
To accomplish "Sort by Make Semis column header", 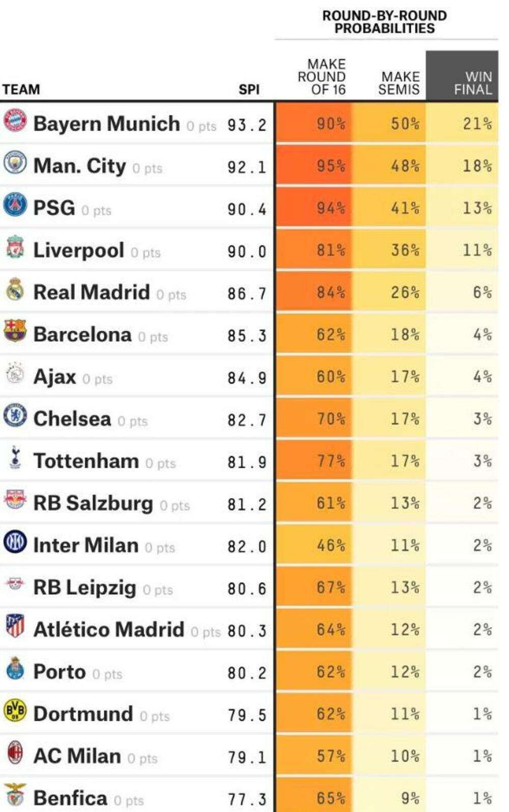I will click(400, 83).
